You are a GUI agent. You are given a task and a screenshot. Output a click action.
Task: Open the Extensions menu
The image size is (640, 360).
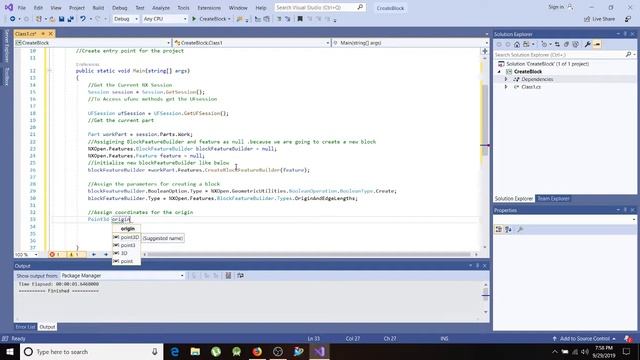[209, 8]
